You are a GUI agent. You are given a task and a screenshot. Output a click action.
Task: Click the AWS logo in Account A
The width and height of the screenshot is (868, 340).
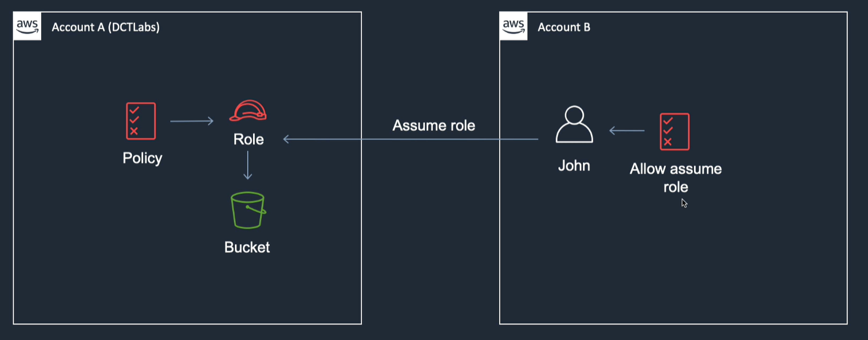click(x=27, y=26)
